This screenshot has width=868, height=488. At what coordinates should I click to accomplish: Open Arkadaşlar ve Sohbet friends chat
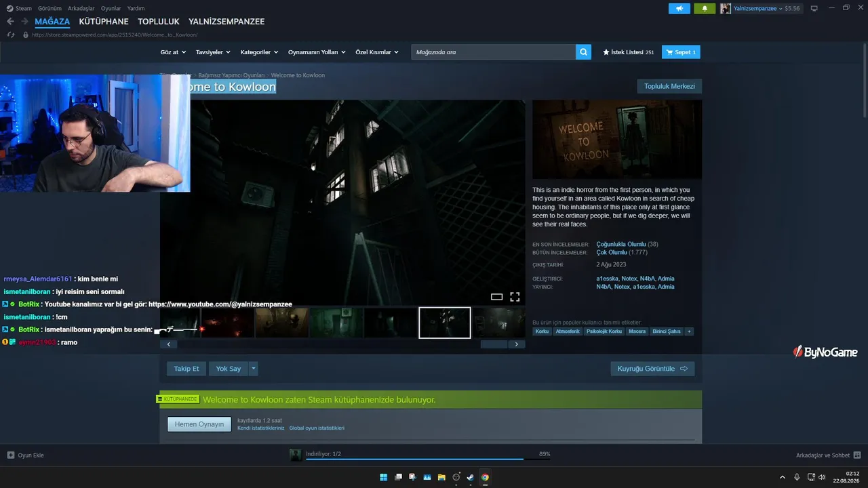tap(828, 455)
